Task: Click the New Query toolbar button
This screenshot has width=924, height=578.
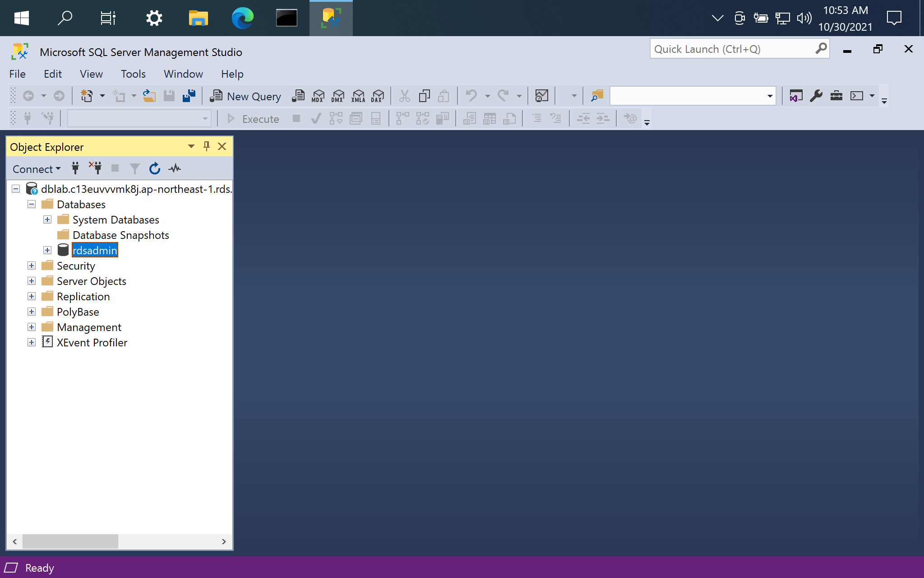Action: [x=246, y=96]
